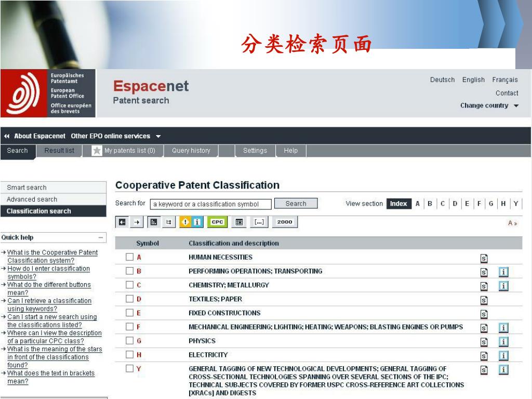The width and height of the screenshot is (532, 399).
Task: Open info icon for PERFORMING OPERATIONS row
Action: pos(503,272)
